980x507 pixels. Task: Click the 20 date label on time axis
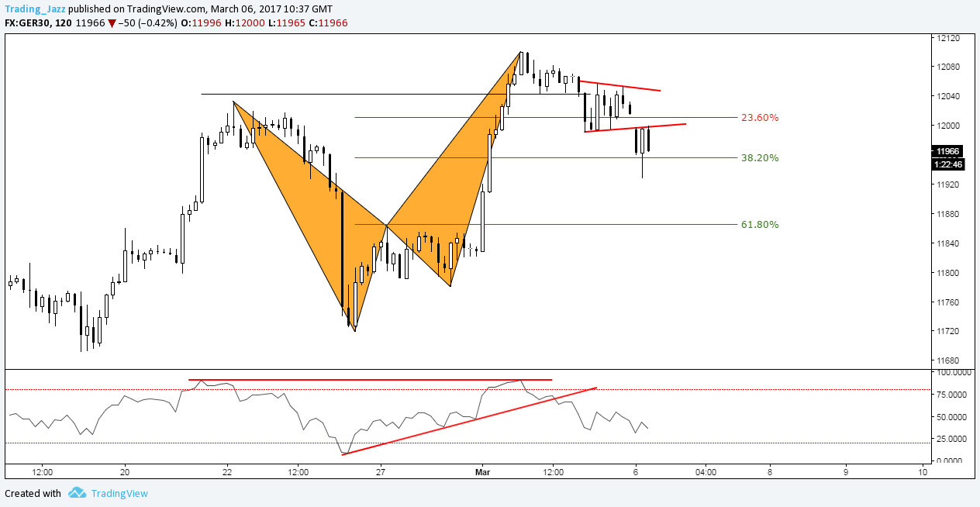125,471
